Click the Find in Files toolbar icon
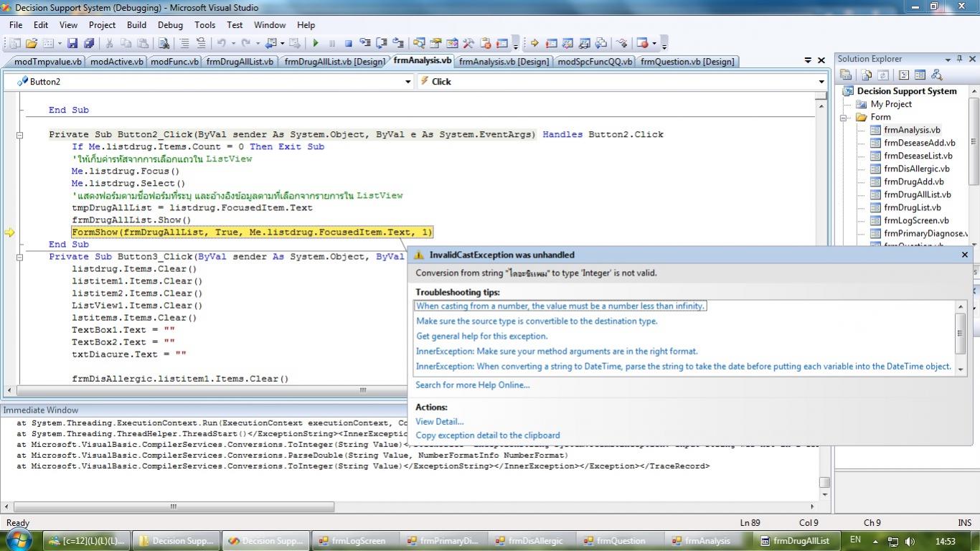The width and height of the screenshot is (980, 551). [x=164, y=43]
